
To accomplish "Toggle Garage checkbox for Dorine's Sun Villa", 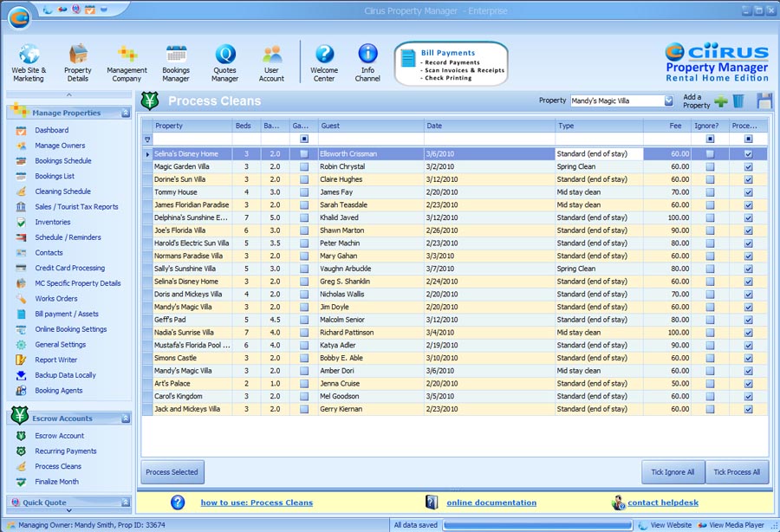I will [x=304, y=179].
